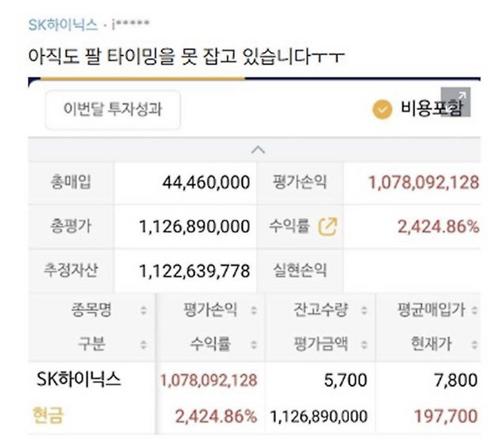Image resolution: width=495 pixels, height=448 pixels.
Task: Click the 평가손익 value 1,078,092,128 in summary
Action: [424, 183]
